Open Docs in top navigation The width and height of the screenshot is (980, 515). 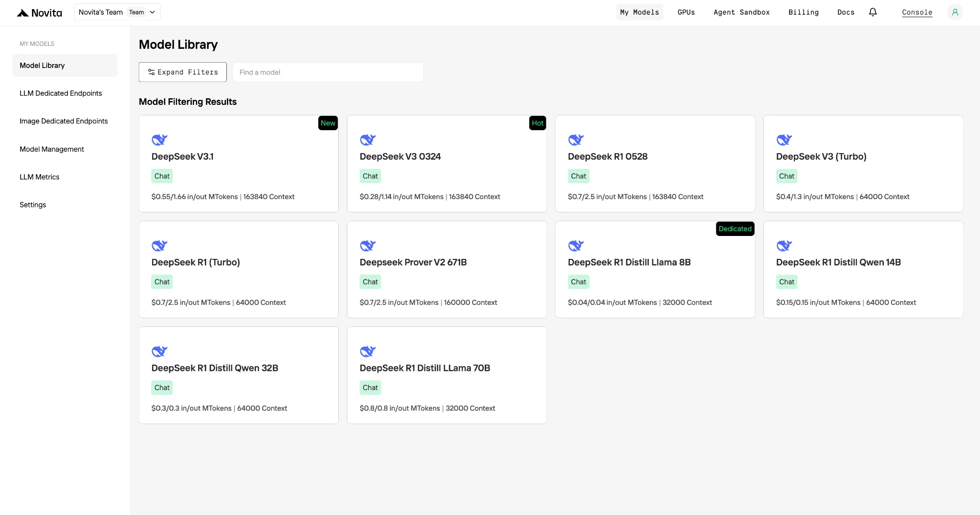[x=846, y=12]
